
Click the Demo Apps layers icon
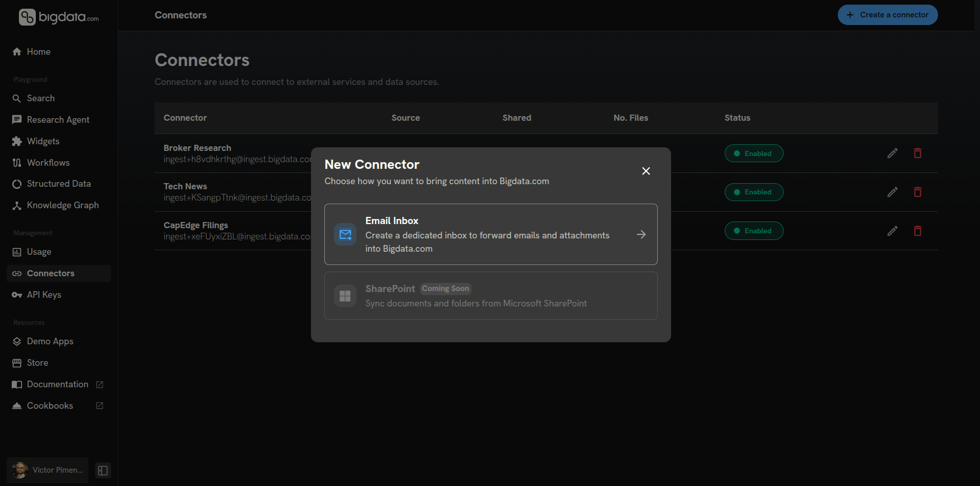17,341
